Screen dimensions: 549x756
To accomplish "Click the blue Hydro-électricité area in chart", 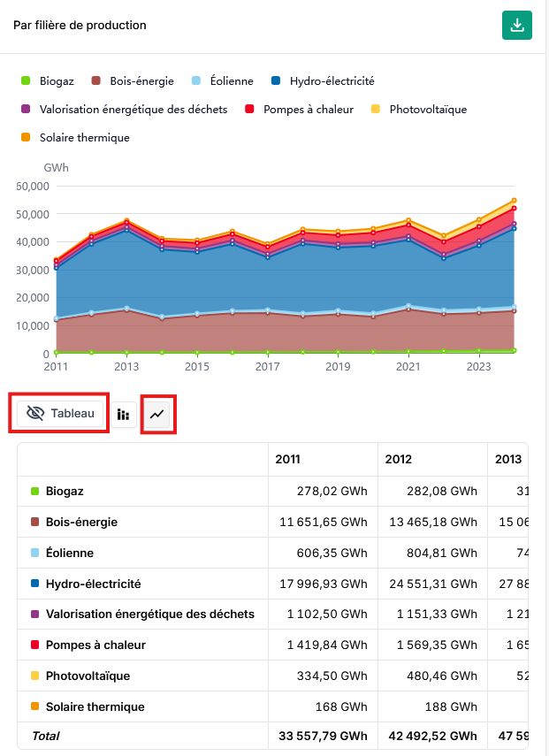I will pyautogui.click(x=285, y=279).
